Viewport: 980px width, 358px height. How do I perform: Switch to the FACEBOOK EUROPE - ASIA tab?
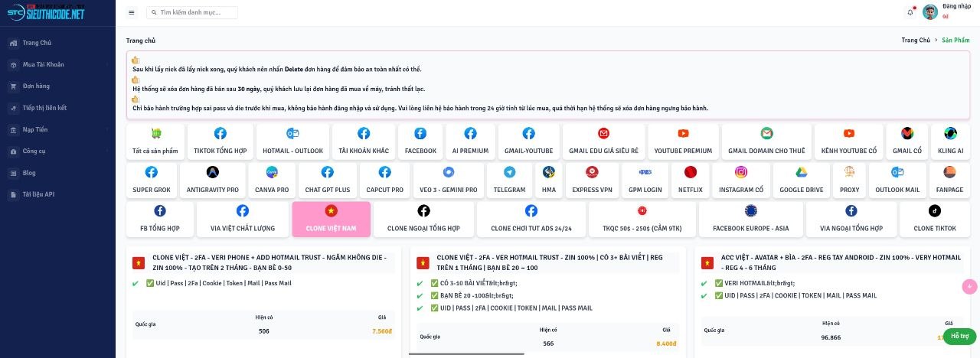pos(750,219)
